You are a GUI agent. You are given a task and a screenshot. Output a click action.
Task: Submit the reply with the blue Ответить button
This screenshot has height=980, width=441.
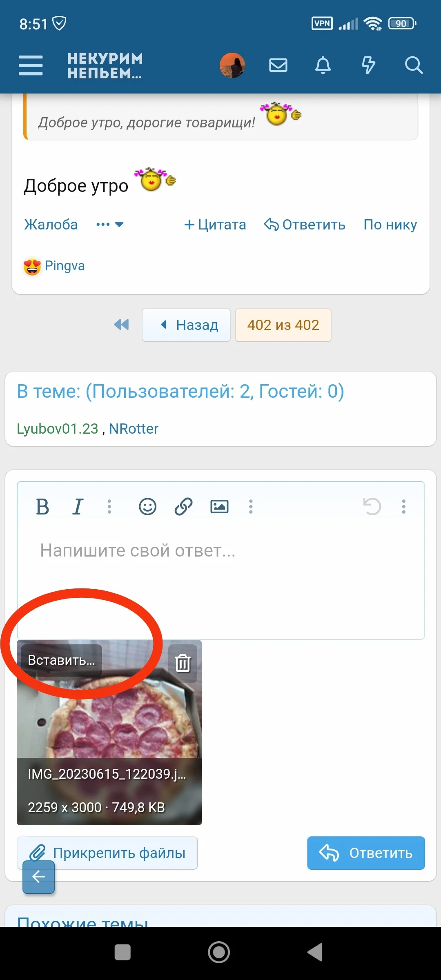tap(366, 853)
